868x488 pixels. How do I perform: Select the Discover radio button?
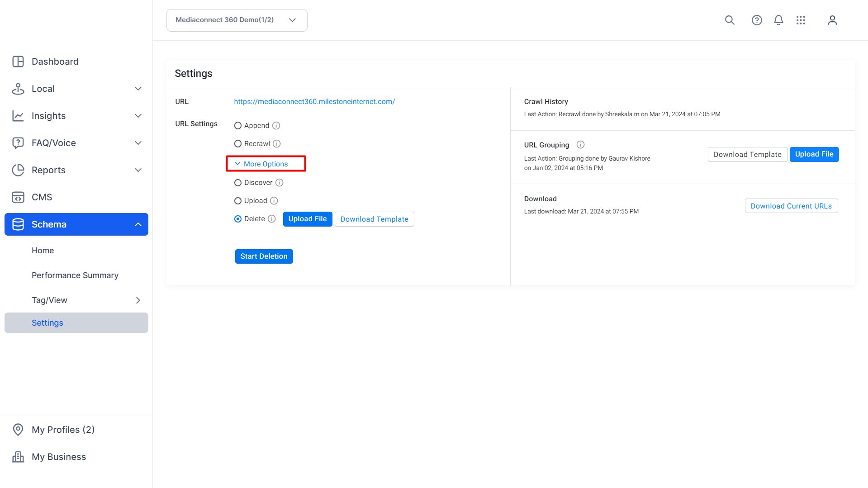tap(238, 183)
